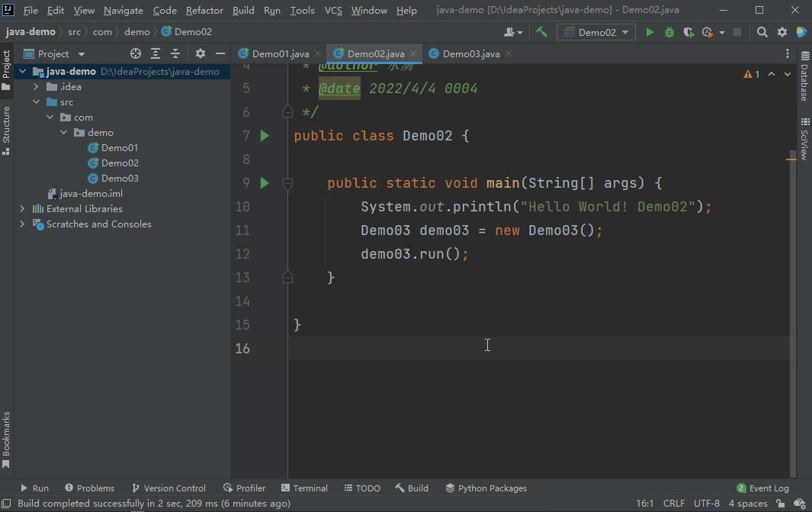This screenshot has height=512, width=812.
Task: Collapse the demo package in Project tree
Action: tap(65, 132)
